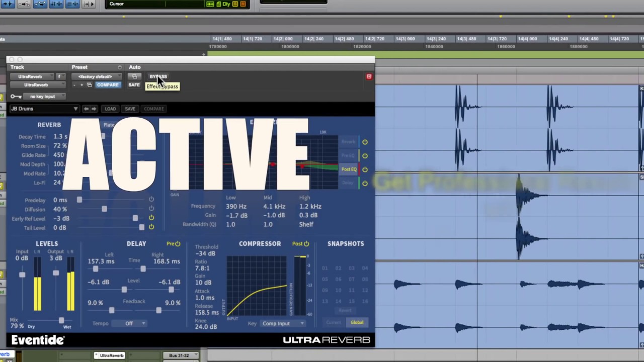The width and height of the screenshot is (644, 362).
Task: Click the BYPASS button
Action: point(158,76)
